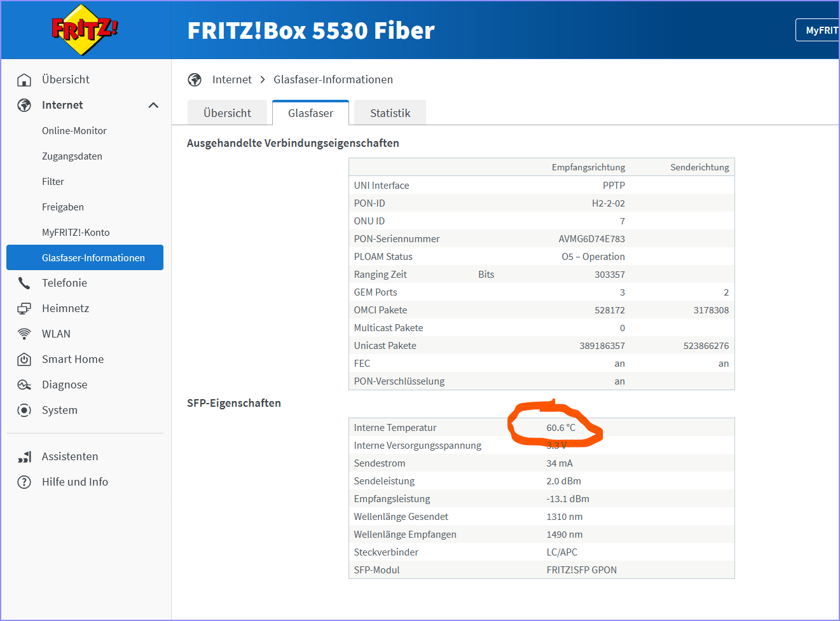Click the SFP-Eigenschaften section heading
This screenshot has width=840, height=621.
click(234, 403)
